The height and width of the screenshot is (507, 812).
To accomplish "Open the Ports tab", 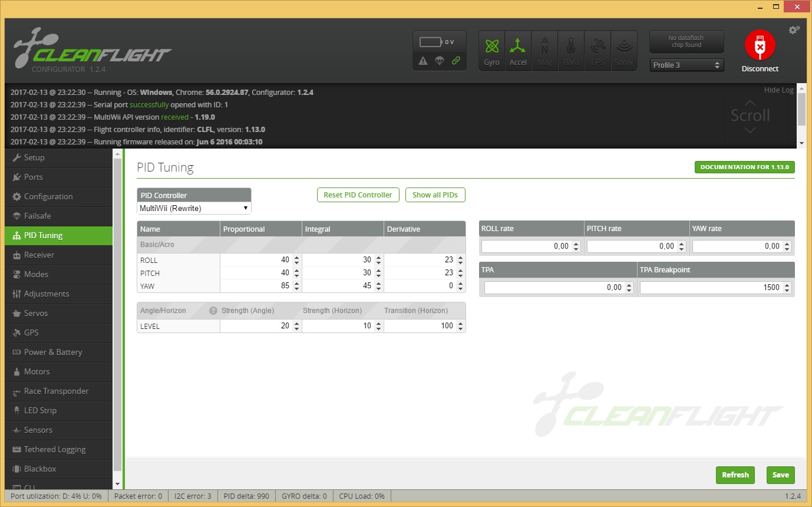I will point(58,177).
